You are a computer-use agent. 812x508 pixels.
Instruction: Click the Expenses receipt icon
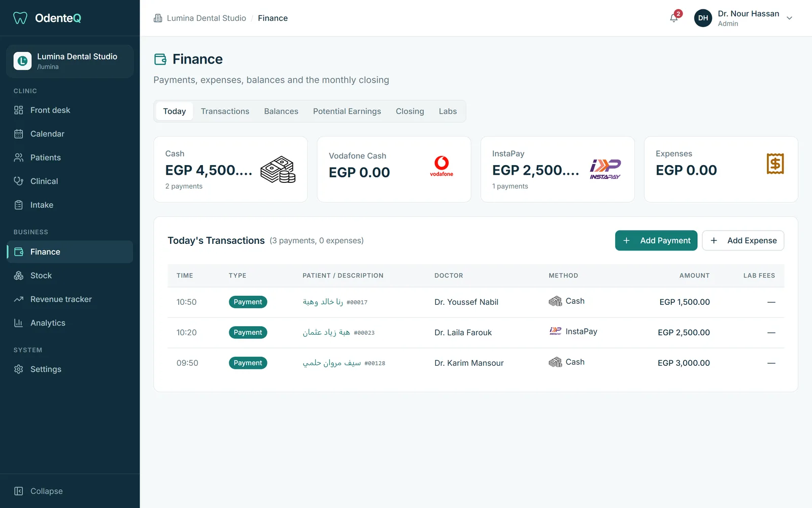coord(775,164)
